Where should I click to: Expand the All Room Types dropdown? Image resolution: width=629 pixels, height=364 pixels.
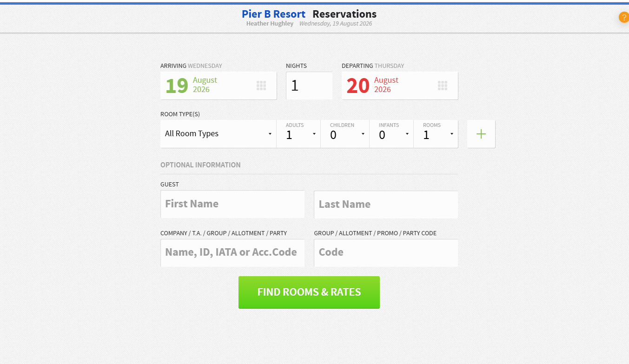[218, 134]
